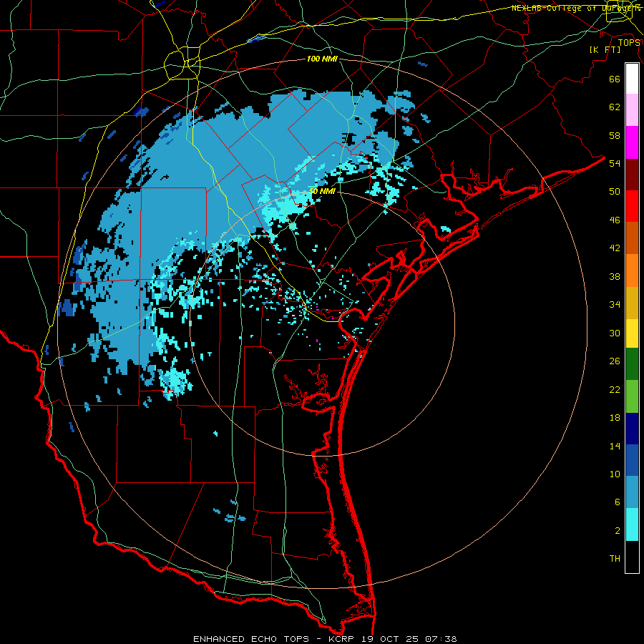Click the bright orange legend swatch
Screen dimensions: 644x644
(x=632, y=270)
